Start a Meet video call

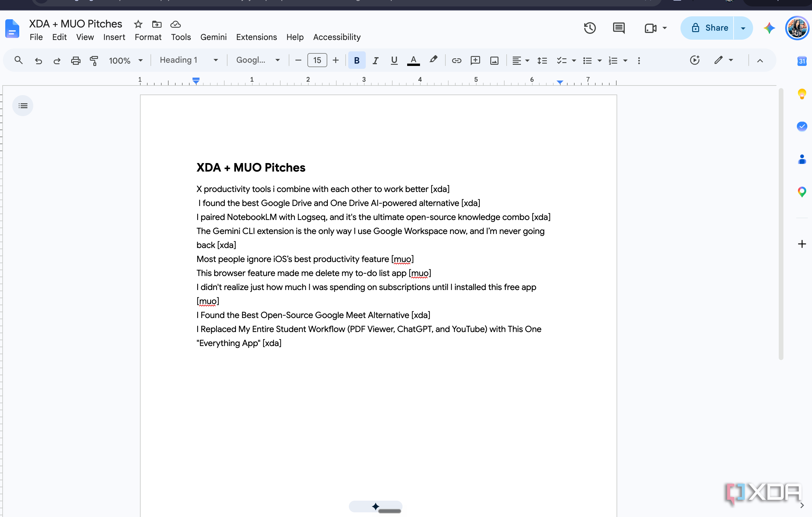tap(650, 28)
